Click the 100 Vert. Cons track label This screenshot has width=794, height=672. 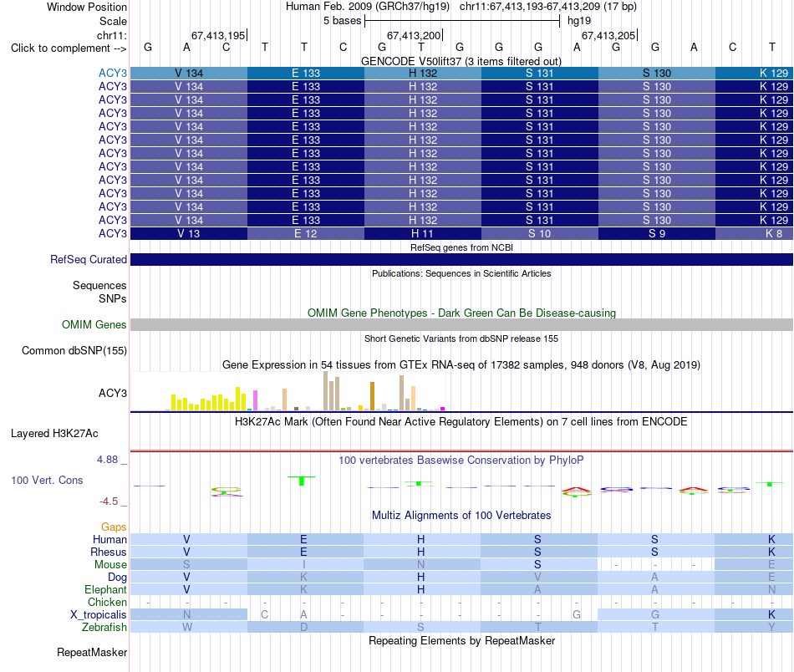(47, 480)
